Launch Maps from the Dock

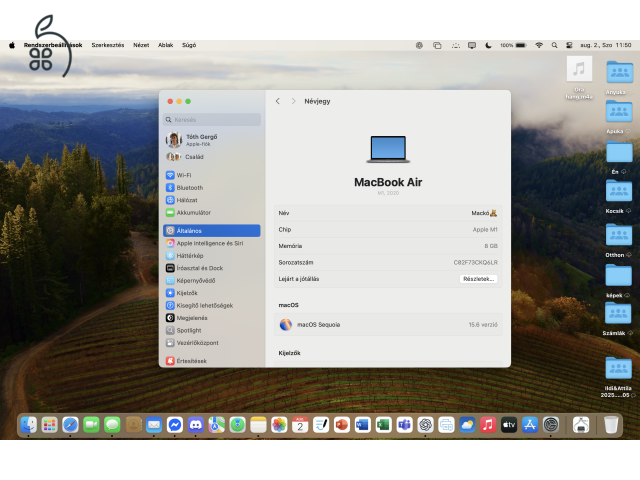(217, 425)
